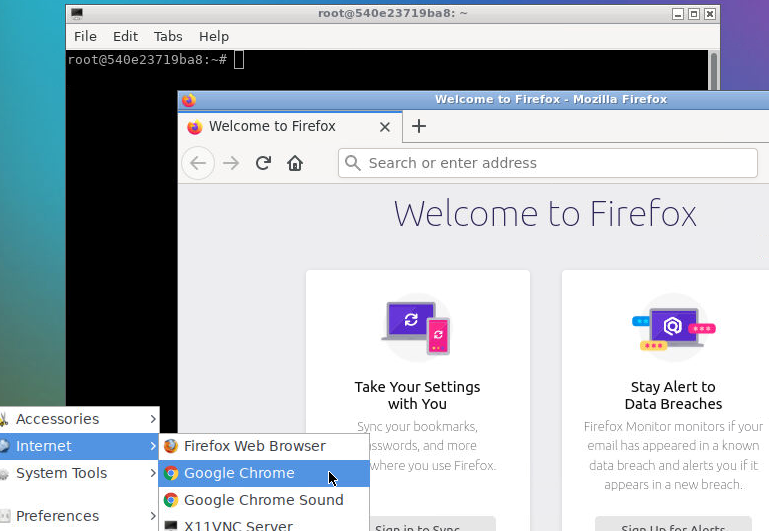Viewport: 769px width, 531px height.
Task: Click the Welcome to Firefox heading
Action: point(545,214)
